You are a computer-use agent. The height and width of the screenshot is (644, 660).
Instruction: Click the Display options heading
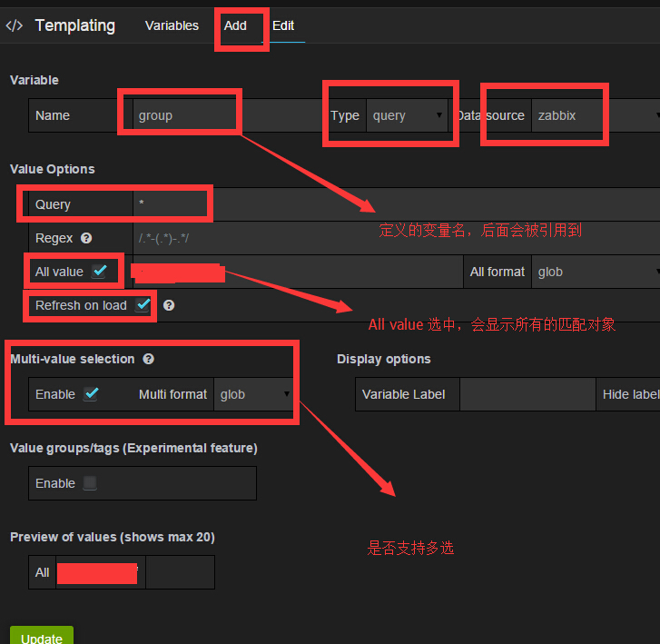point(383,359)
